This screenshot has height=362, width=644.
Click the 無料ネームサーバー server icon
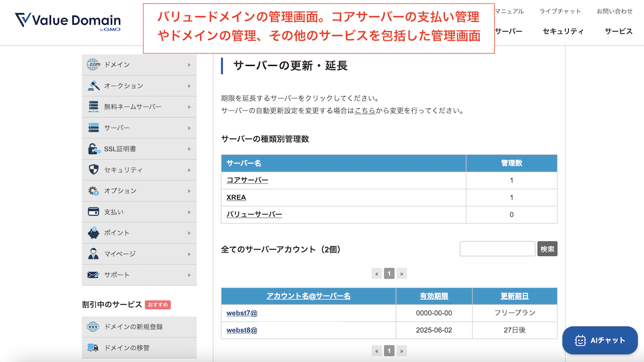(93, 106)
